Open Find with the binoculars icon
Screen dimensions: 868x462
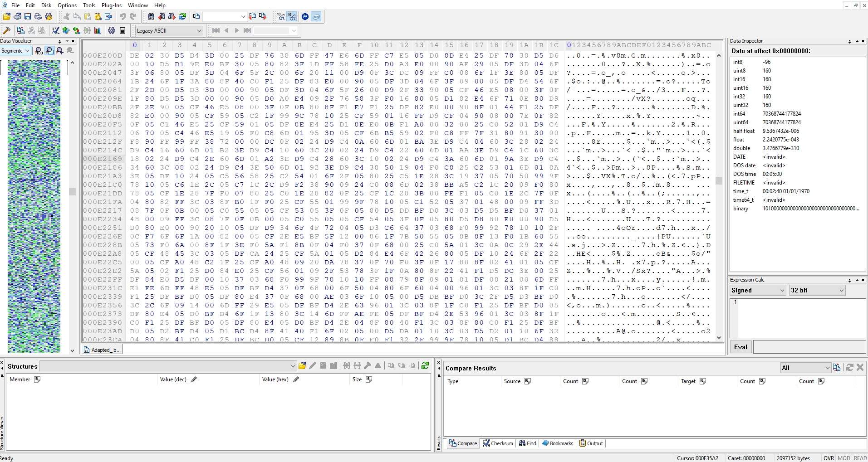(151, 17)
